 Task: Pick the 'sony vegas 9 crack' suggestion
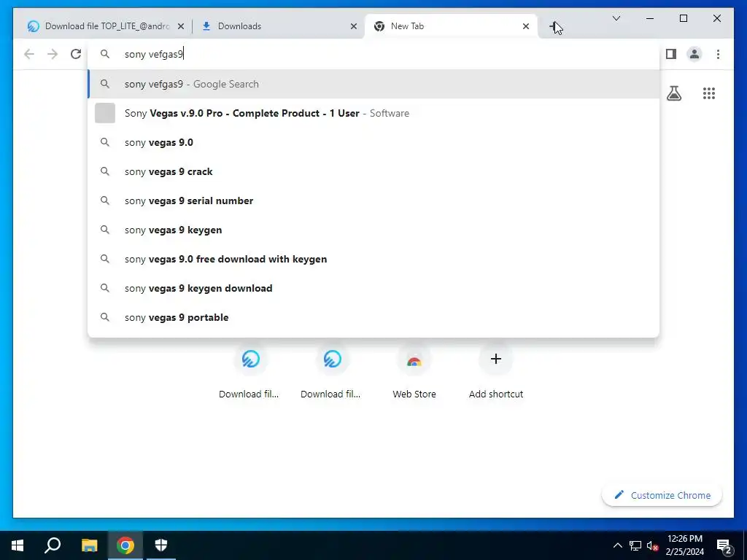373,171
